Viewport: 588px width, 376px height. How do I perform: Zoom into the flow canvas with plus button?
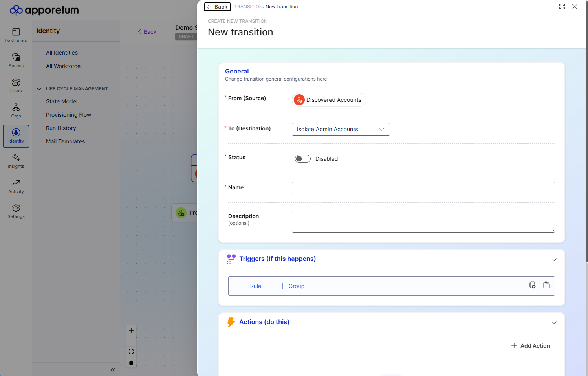131,330
